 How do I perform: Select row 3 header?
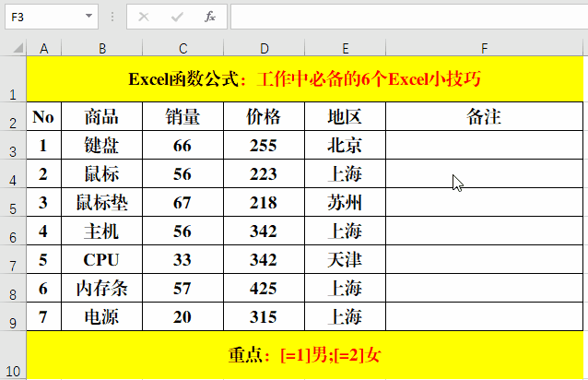pyautogui.click(x=13, y=145)
